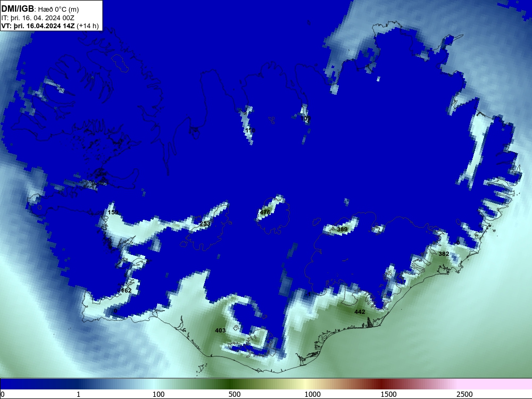Click the 403 value on the map
This screenshot has width=532, height=399.
[220, 330]
